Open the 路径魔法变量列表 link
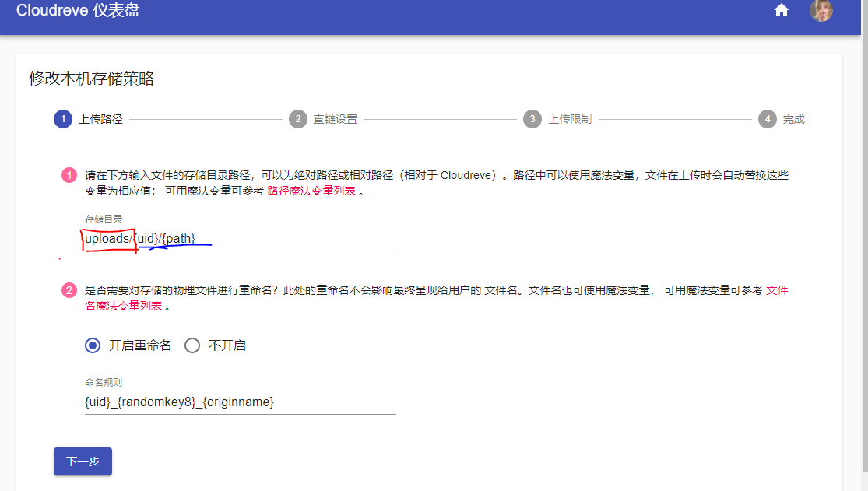Screen dimensions: 868x491 point(311,191)
